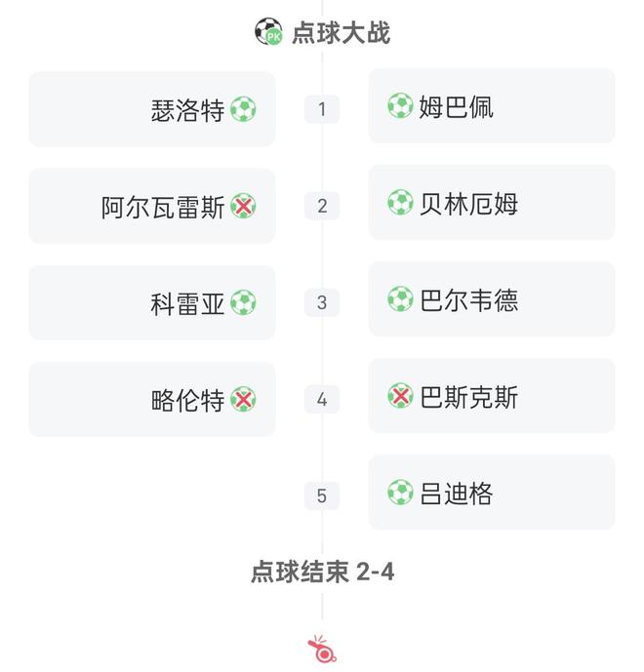Tap the 点球结束 2-4 result text
The image size is (644, 672).
[x=322, y=572]
